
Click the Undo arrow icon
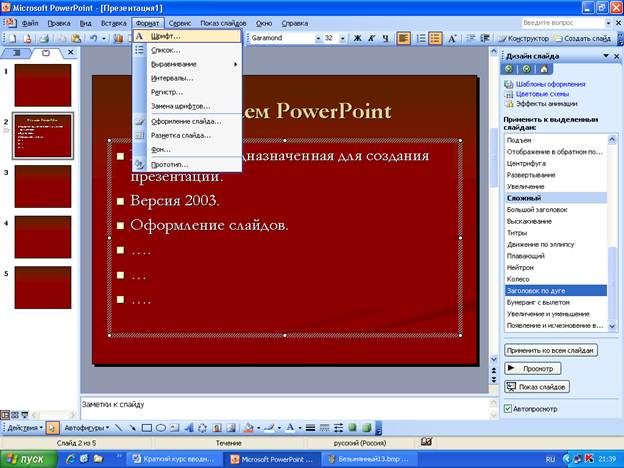tap(93, 38)
